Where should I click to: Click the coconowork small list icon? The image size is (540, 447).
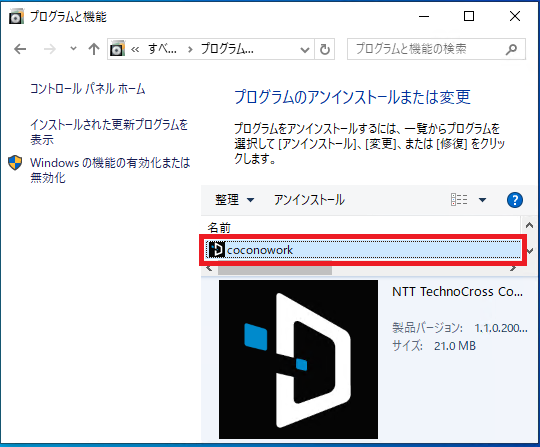[x=217, y=250]
